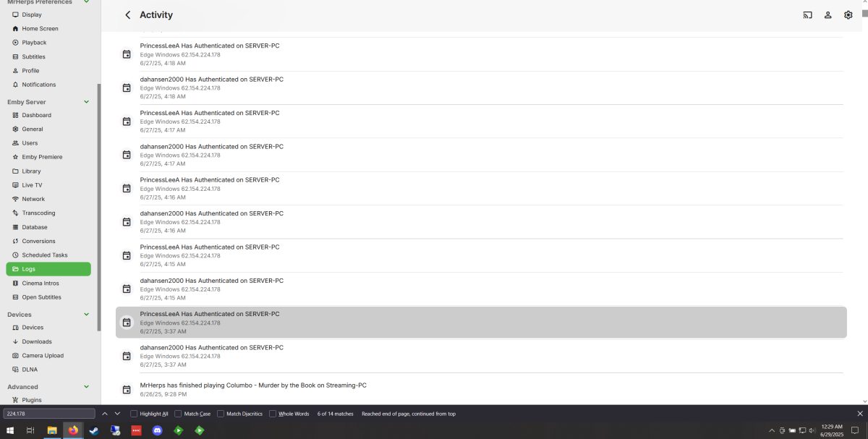The image size is (868, 439).
Task: Open Display preferences in sidebar
Action: coord(48,14)
